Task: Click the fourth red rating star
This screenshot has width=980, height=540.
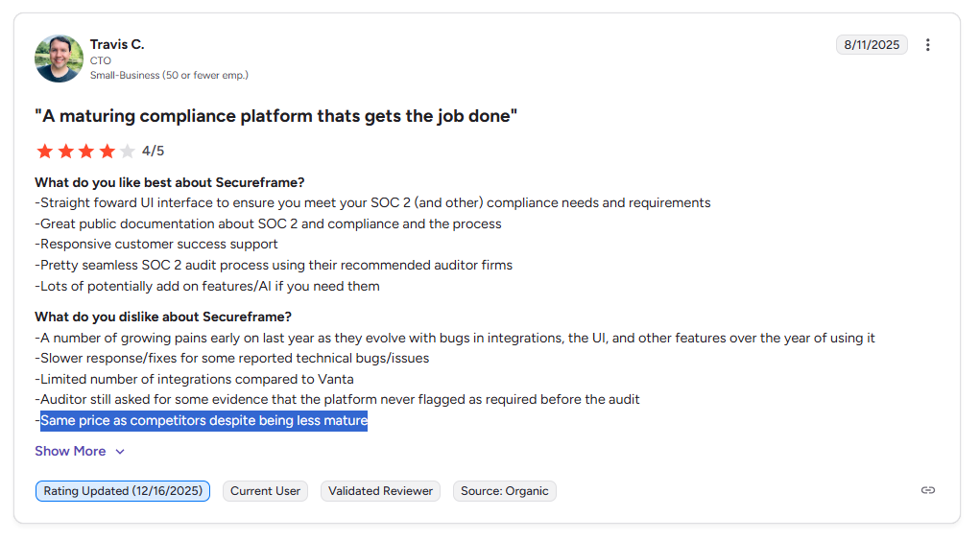Action: click(x=107, y=152)
